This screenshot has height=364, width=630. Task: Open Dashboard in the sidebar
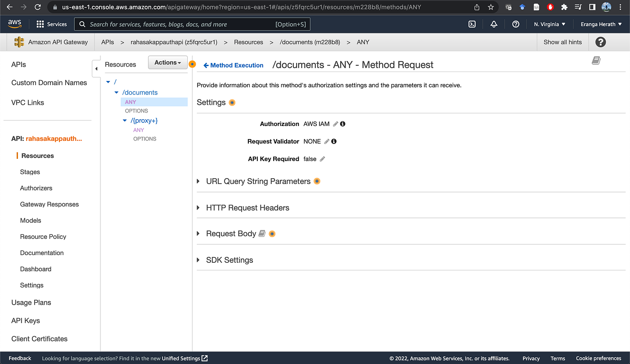pyautogui.click(x=36, y=269)
